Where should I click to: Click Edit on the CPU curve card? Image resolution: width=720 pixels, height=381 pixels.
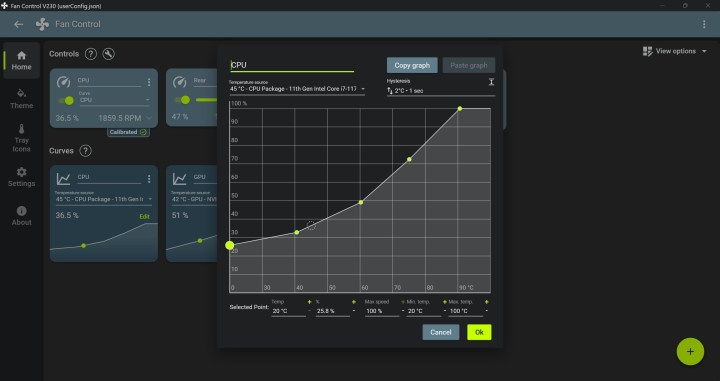click(144, 216)
